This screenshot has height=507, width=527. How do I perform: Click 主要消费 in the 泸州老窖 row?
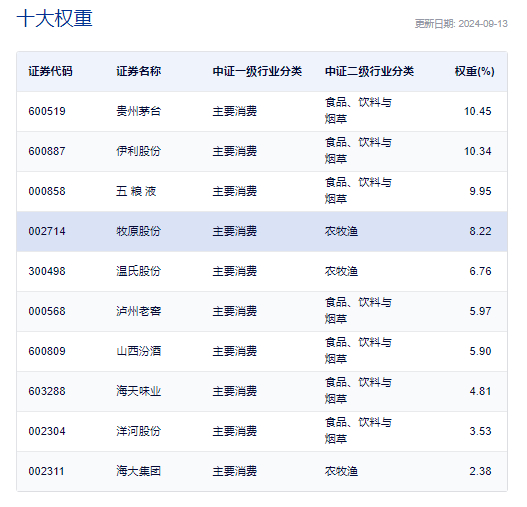click(x=235, y=311)
